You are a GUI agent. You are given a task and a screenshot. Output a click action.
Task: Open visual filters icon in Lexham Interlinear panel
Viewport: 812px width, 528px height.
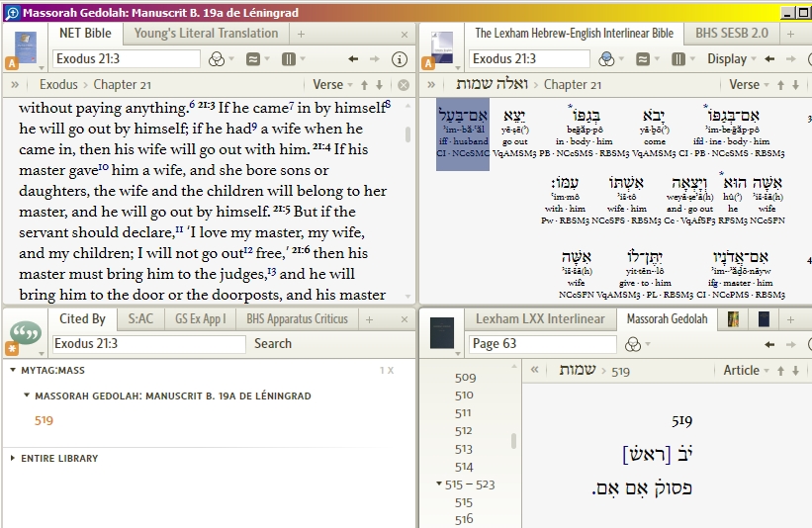coord(606,59)
